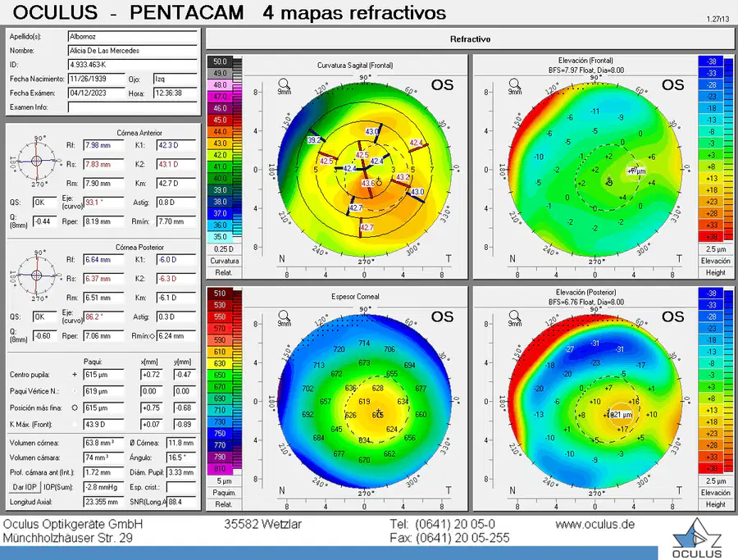Click the posterior Q value -0.60

coord(45,336)
